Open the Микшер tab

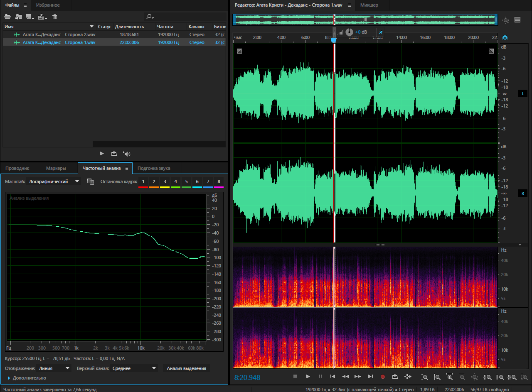tap(369, 5)
